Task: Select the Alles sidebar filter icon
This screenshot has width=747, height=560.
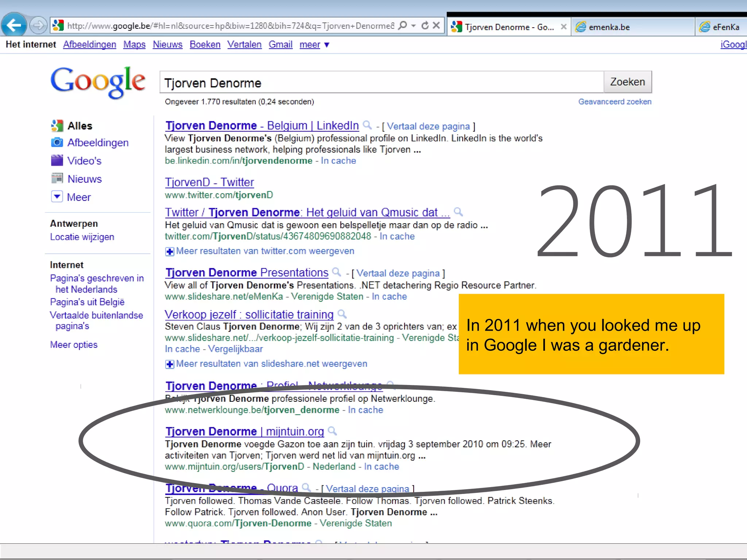Action: (x=57, y=126)
